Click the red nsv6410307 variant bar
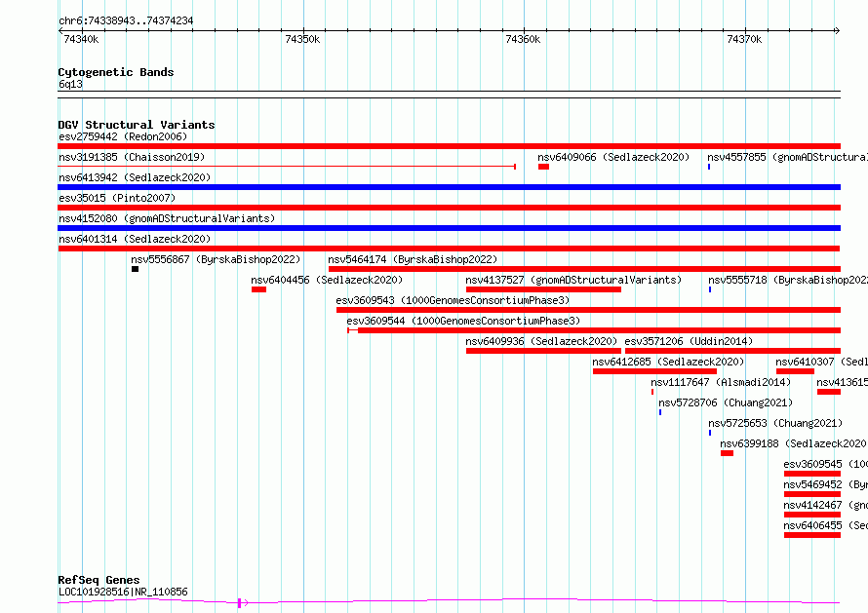The height and width of the screenshot is (613, 868). pos(795,371)
